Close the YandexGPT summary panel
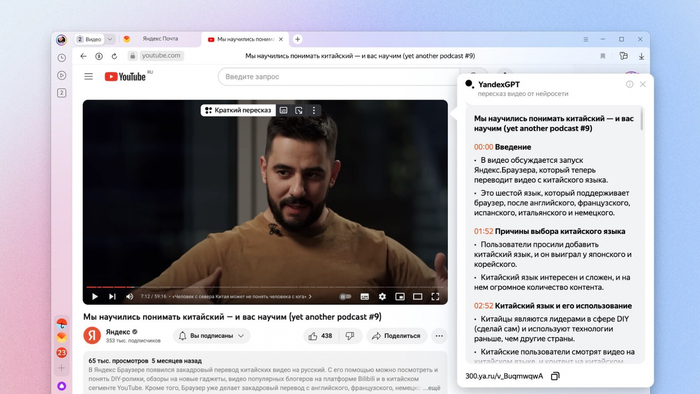Screen dimensions: 700x394 click(643, 84)
